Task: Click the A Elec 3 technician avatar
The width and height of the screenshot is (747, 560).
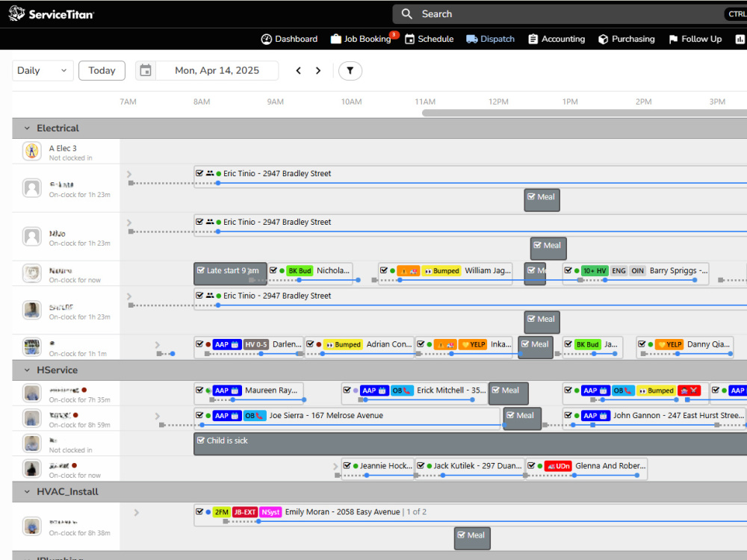Action: pyautogui.click(x=32, y=151)
